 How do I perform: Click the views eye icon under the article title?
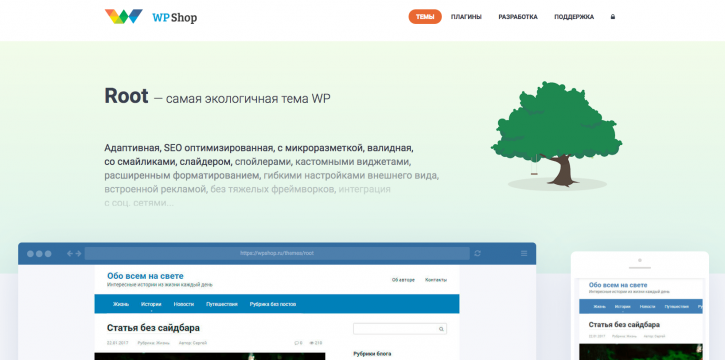click(x=312, y=343)
